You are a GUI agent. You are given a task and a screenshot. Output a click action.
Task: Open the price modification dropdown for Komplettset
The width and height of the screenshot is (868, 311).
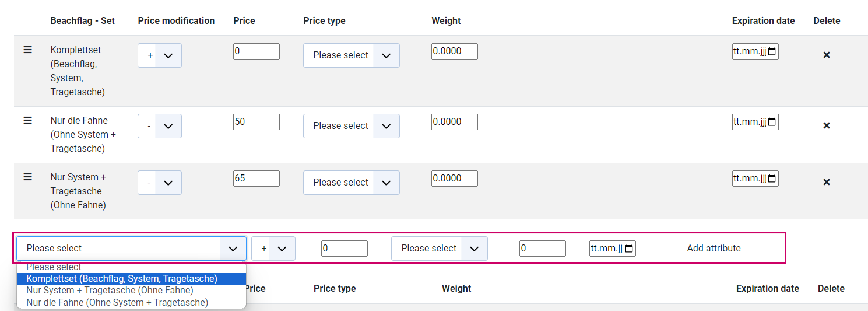[x=160, y=55]
